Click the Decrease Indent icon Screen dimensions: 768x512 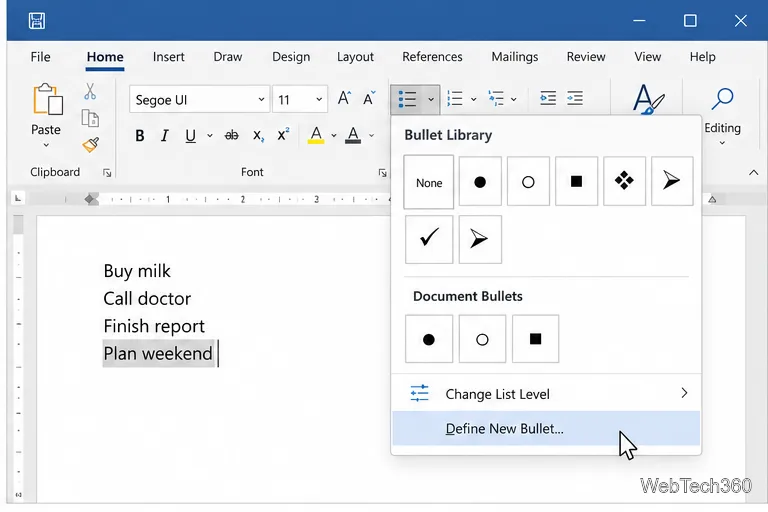point(548,98)
